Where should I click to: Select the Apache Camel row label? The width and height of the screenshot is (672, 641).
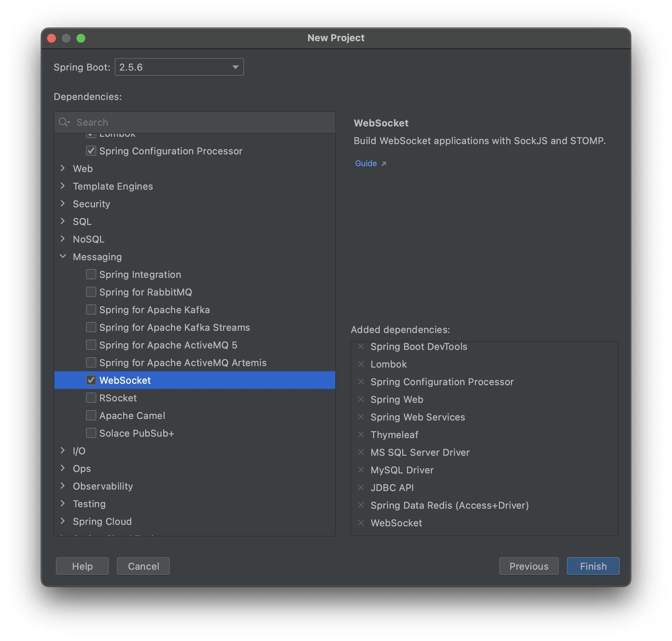pos(132,415)
